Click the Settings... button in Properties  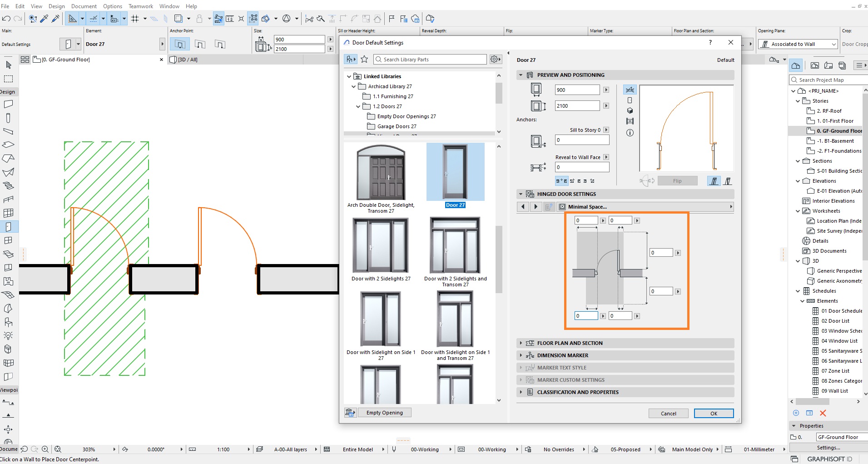point(828,448)
